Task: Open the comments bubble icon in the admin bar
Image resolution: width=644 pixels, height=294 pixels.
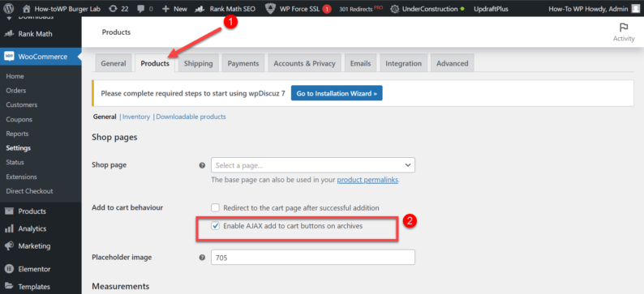Action: click(x=141, y=9)
